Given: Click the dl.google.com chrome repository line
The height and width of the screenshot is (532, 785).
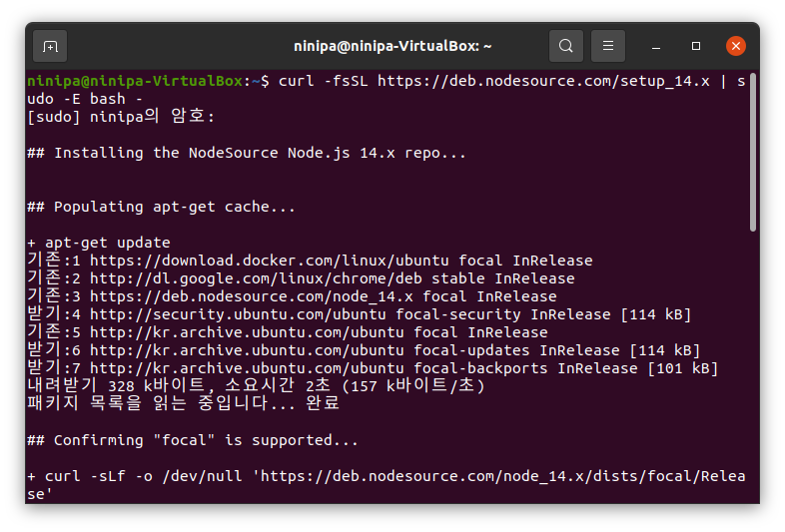Looking at the screenshot, I should tap(301, 278).
